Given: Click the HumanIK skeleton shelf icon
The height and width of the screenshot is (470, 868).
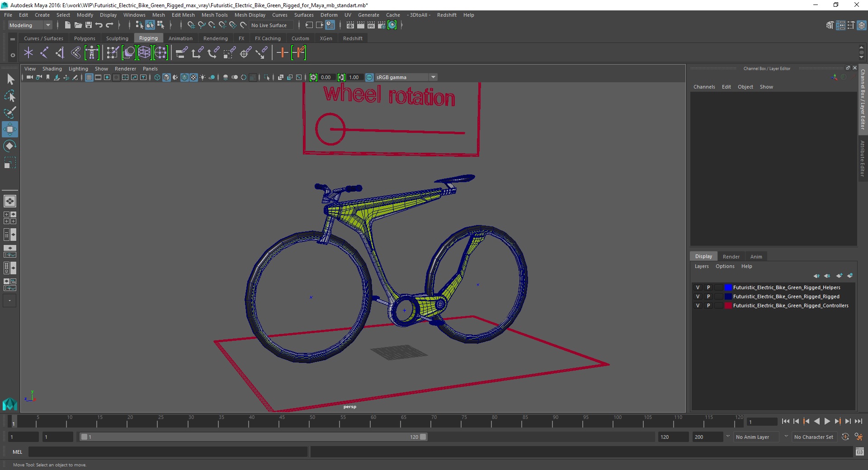Looking at the screenshot, I should (x=92, y=53).
